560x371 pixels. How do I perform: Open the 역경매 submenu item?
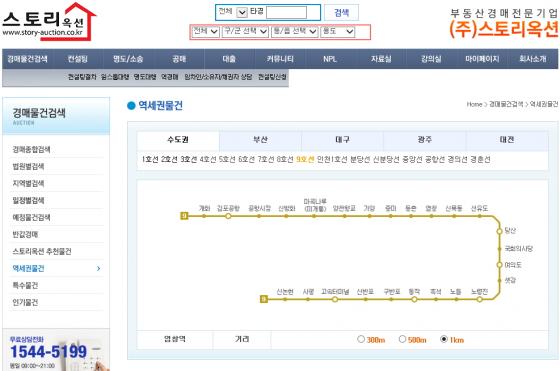(x=170, y=77)
